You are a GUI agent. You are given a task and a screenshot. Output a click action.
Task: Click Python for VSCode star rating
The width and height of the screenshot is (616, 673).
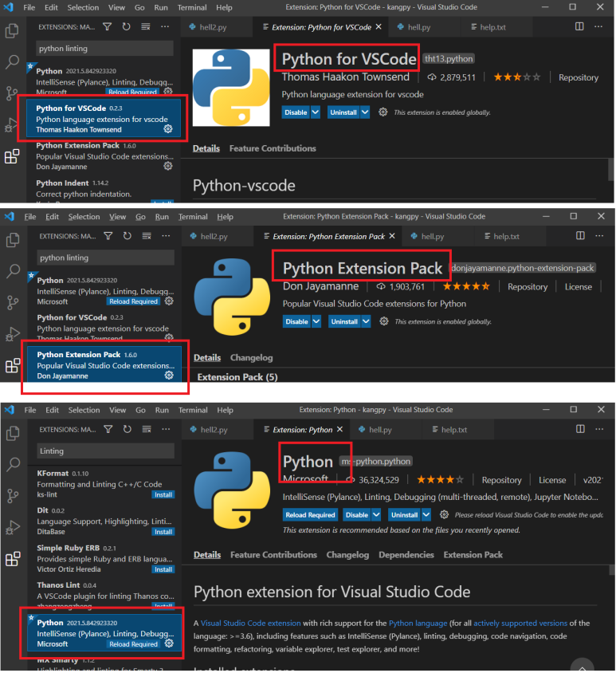point(517,77)
